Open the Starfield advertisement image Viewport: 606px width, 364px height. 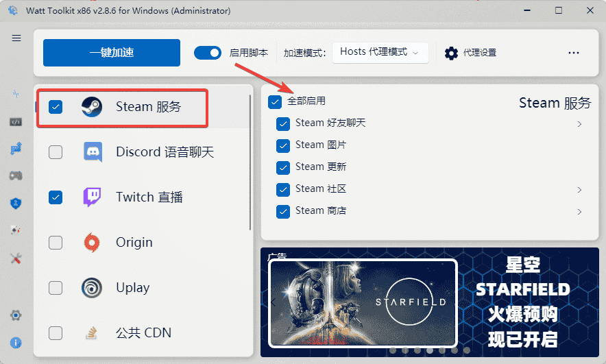363,303
